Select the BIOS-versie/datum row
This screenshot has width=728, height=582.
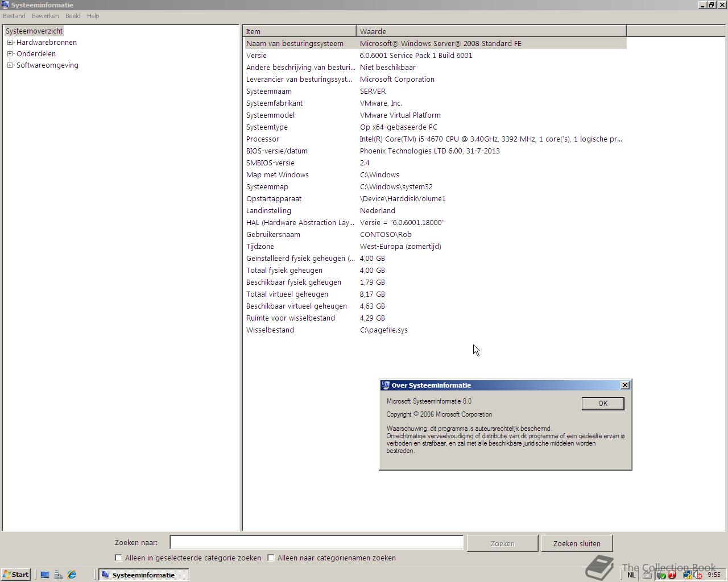[x=435, y=151]
